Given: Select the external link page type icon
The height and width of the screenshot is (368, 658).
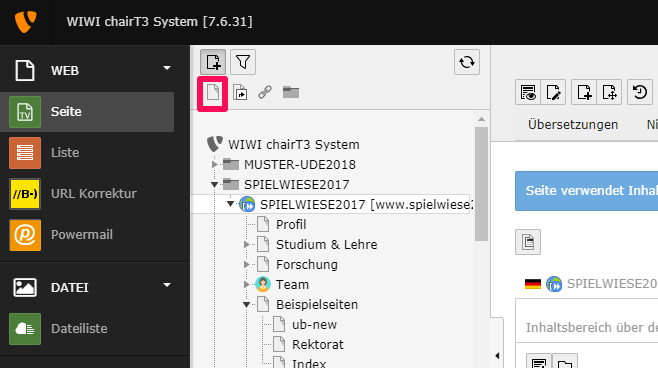Looking at the screenshot, I should tap(265, 92).
